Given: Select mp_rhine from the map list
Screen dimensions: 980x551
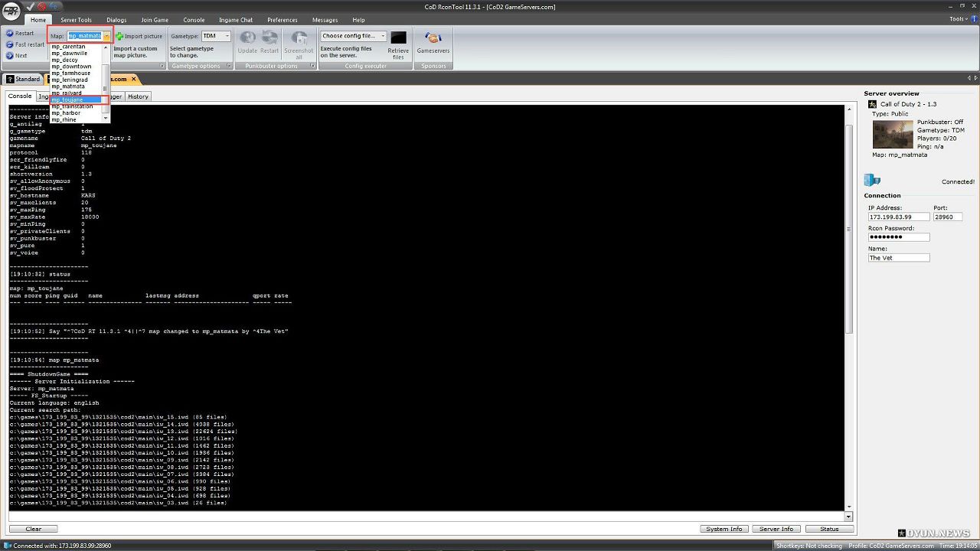Looking at the screenshot, I should pos(76,120).
